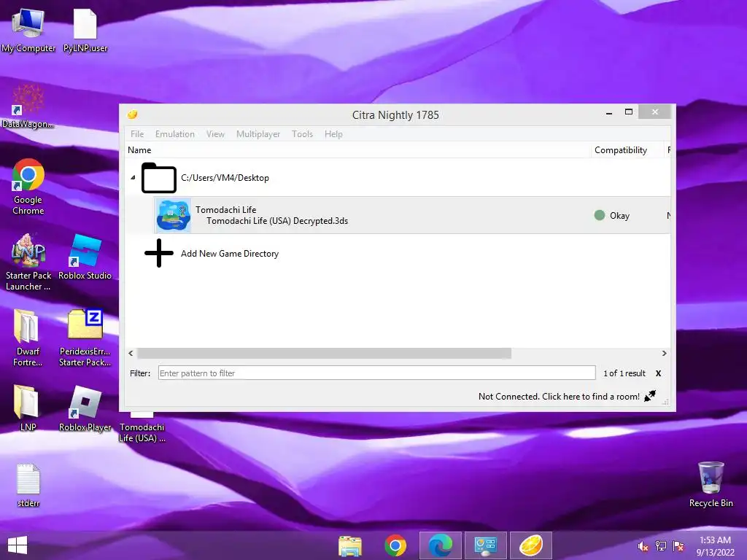The width and height of the screenshot is (747, 560).
Task: Open Microsoft Edge from taskbar
Action: [440, 545]
